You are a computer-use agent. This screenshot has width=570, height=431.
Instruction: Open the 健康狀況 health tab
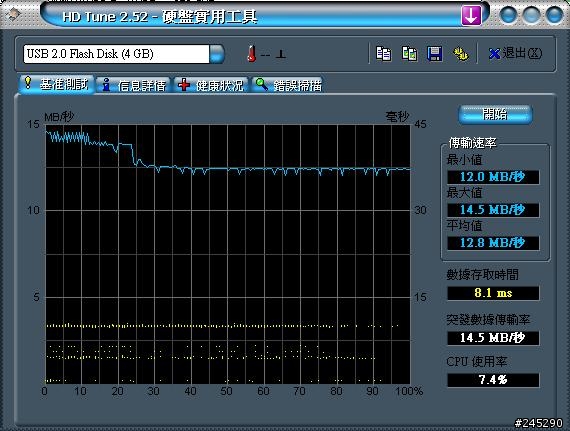211,85
